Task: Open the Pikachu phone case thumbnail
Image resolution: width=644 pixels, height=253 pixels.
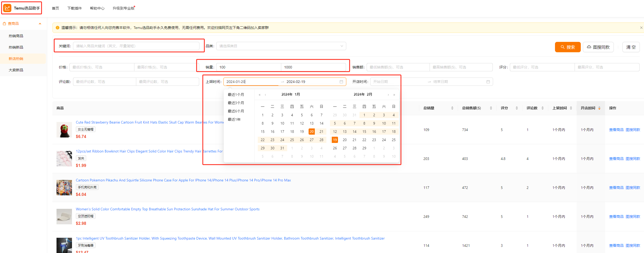Action: (64, 188)
